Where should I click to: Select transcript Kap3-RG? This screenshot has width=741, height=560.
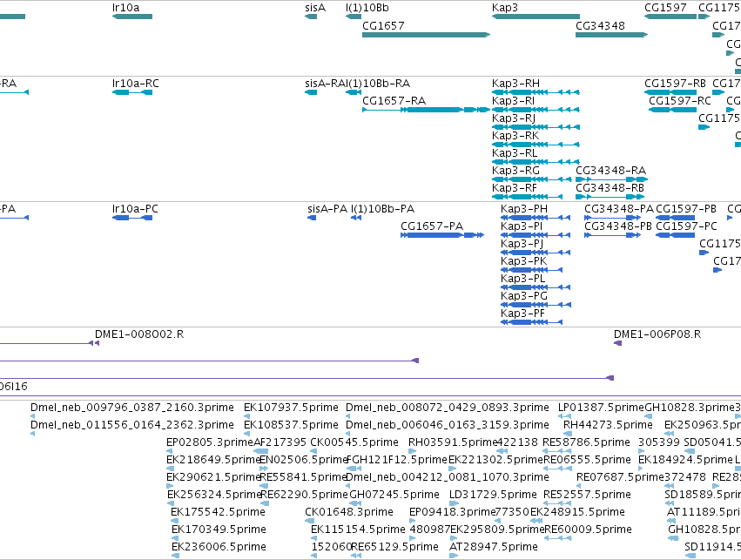coord(532,179)
